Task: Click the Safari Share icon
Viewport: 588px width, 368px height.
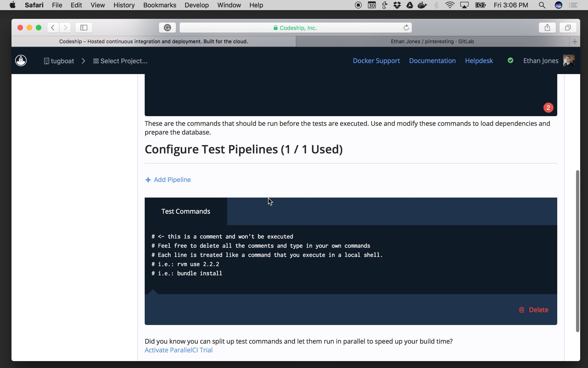Action: (x=547, y=28)
